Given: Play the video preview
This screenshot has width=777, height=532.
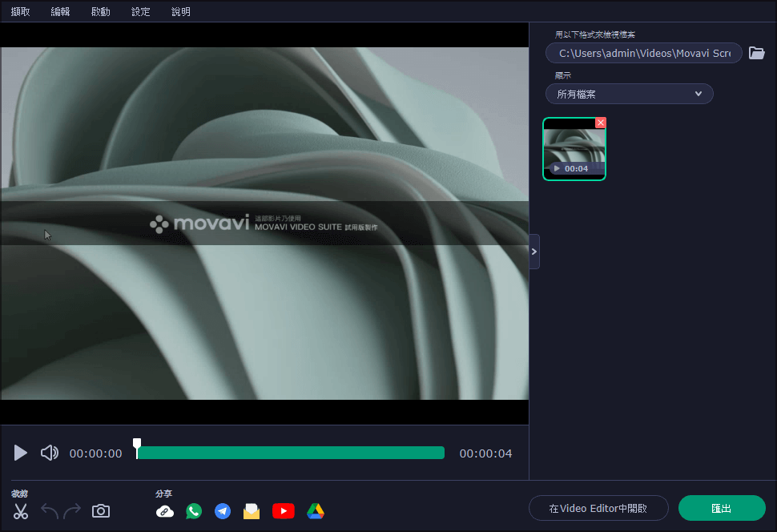Looking at the screenshot, I should click(21, 453).
